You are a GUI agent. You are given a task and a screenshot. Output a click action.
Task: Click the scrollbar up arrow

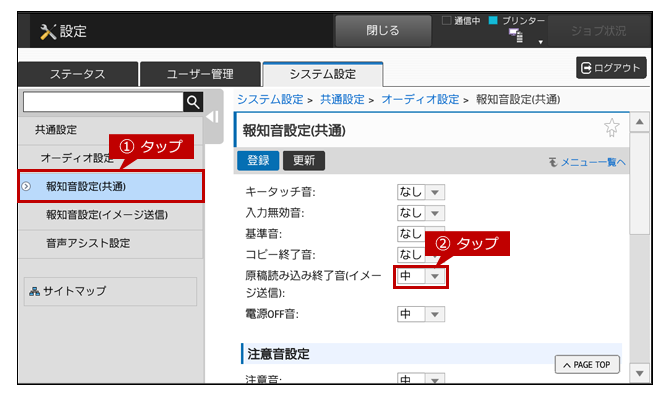pos(640,122)
